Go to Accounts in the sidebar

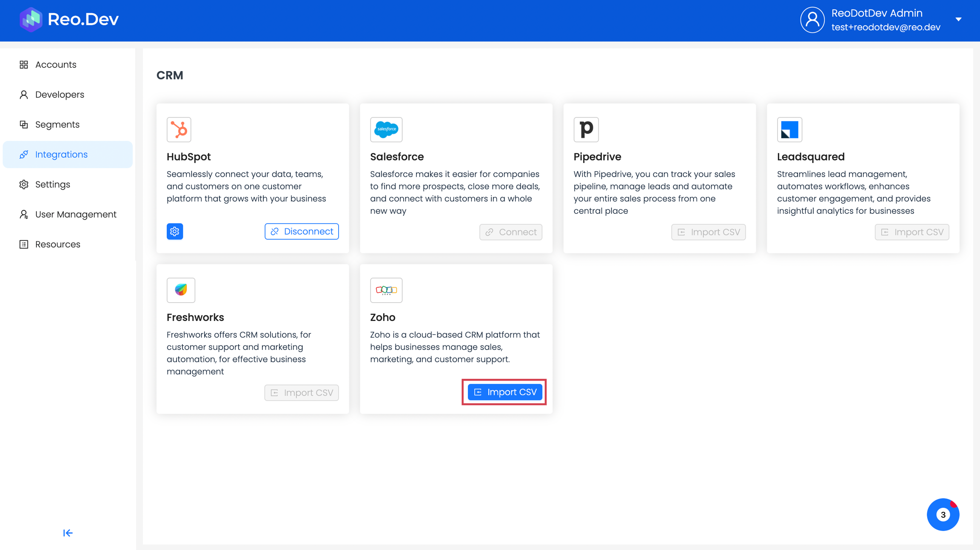pos(56,65)
